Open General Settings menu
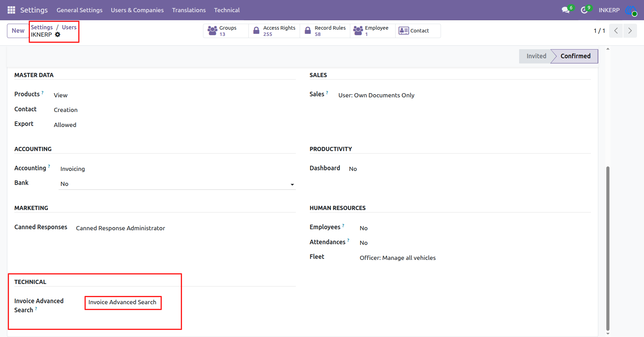Viewport: 644px width, 337px height. click(80, 10)
